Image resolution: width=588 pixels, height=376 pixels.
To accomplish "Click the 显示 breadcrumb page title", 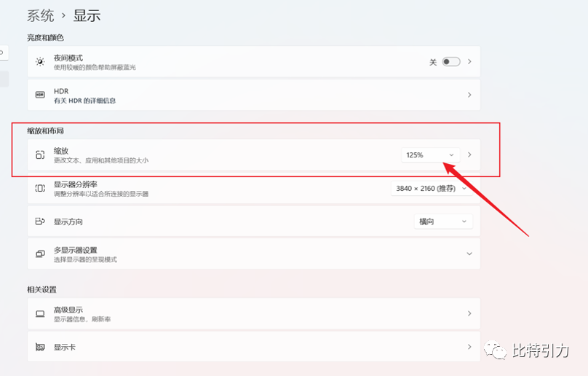I will click(x=87, y=15).
